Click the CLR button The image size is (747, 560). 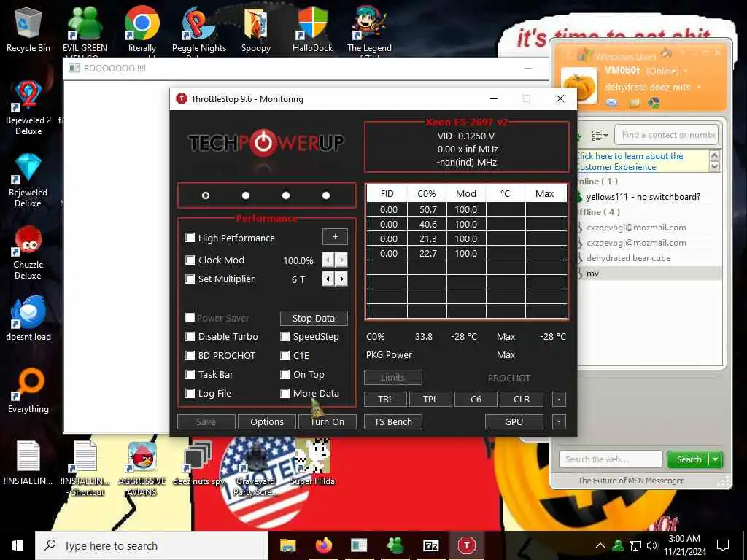(x=522, y=399)
